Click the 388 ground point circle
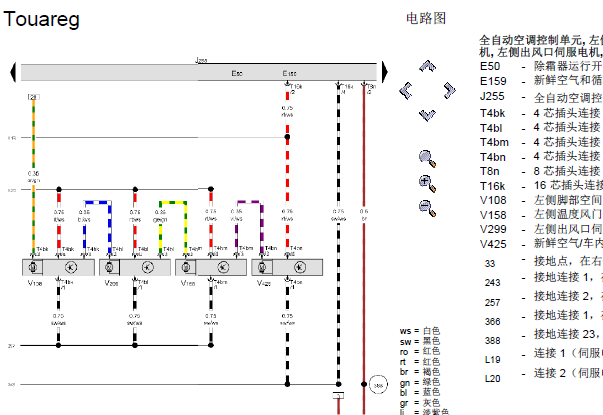This screenshot has width=603, height=415. point(378,385)
